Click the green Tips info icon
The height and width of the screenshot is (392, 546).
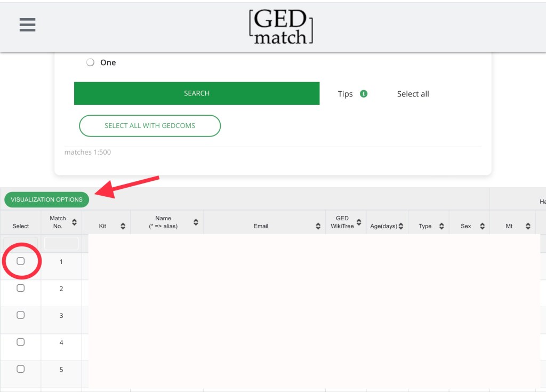[x=364, y=94]
